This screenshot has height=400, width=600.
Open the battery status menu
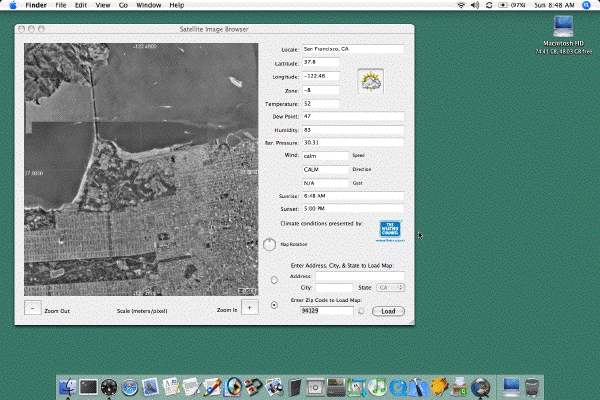pyautogui.click(x=512, y=5)
